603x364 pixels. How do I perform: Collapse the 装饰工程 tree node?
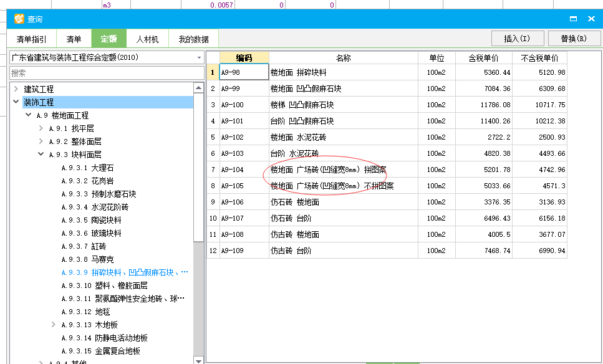[x=16, y=102]
